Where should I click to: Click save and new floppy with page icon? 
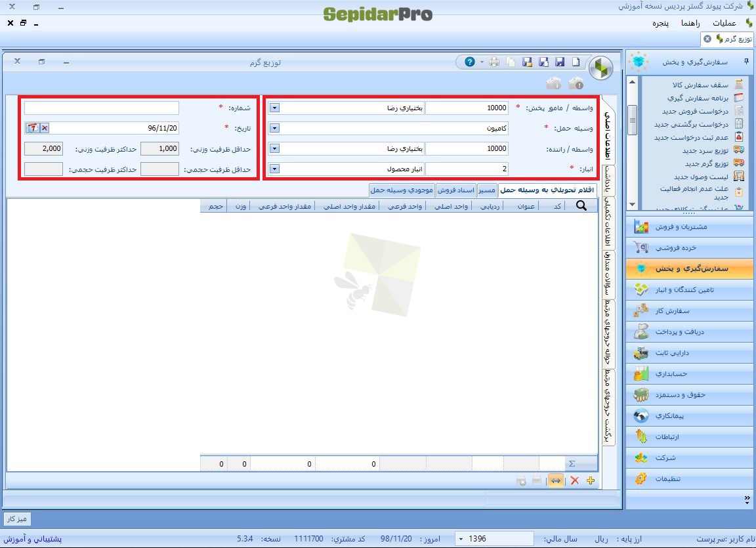pyautogui.click(x=544, y=62)
